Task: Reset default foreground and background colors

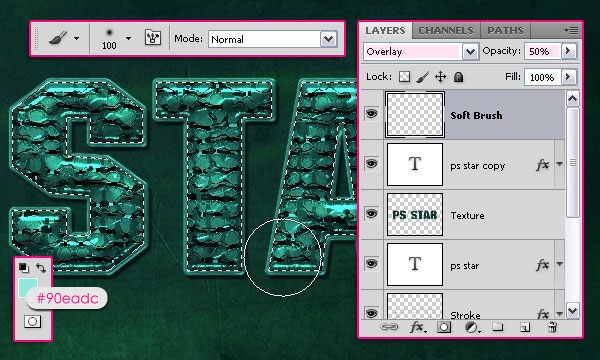Action: click(x=24, y=267)
